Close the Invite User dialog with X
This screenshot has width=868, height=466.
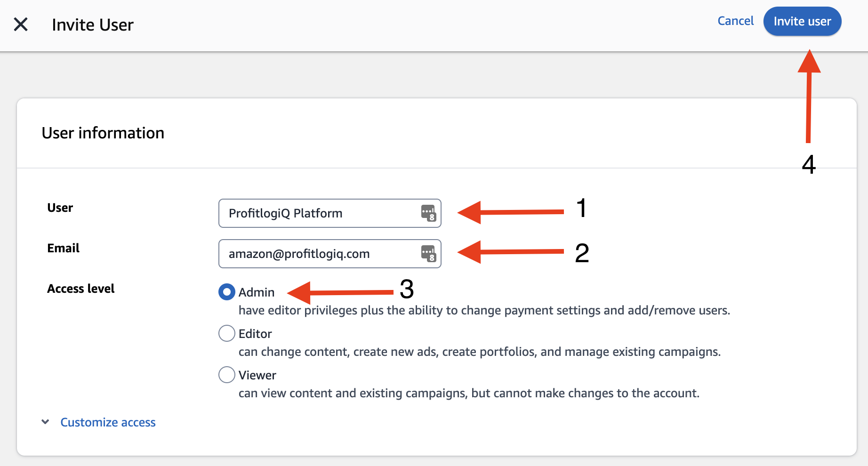click(x=21, y=24)
